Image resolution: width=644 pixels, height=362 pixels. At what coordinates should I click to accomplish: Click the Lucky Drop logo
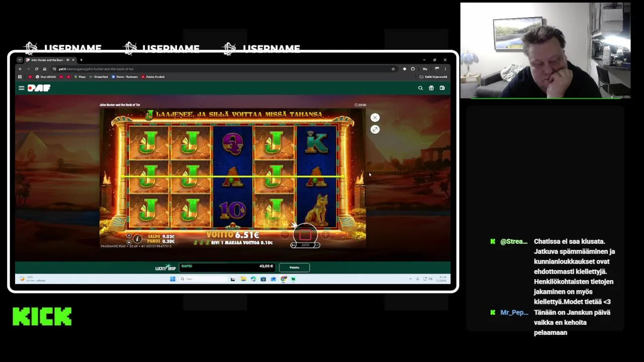click(x=166, y=267)
